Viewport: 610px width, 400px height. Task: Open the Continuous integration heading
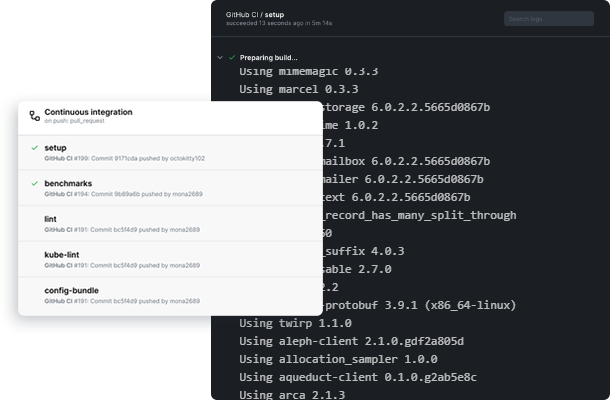[x=88, y=112]
